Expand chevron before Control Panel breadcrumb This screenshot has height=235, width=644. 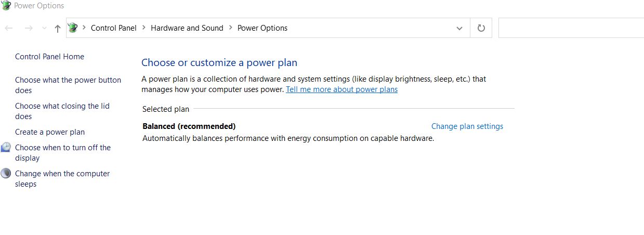(x=84, y=28)
